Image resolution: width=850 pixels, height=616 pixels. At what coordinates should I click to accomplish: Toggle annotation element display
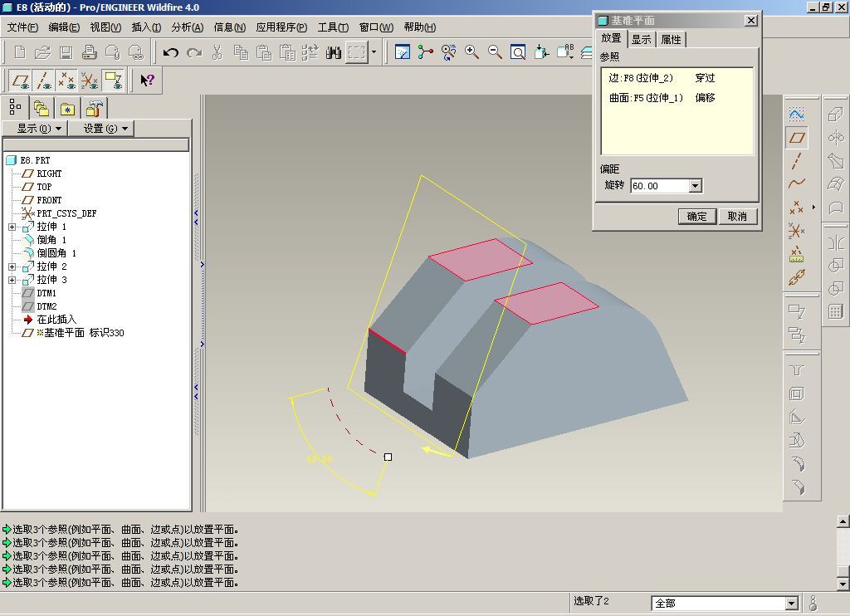click(113, 81)
